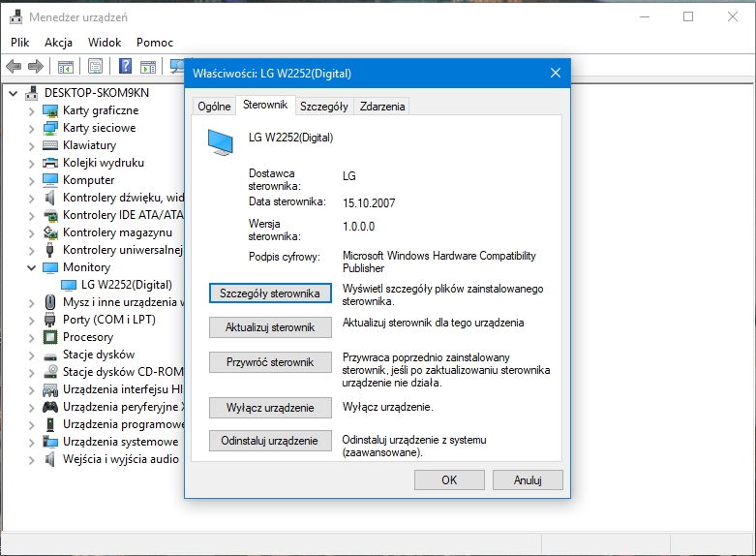This screenshot has height=556, width=756.
Task: Click the Forward arrow in toolbar
Action: click(x=36, y=66)
